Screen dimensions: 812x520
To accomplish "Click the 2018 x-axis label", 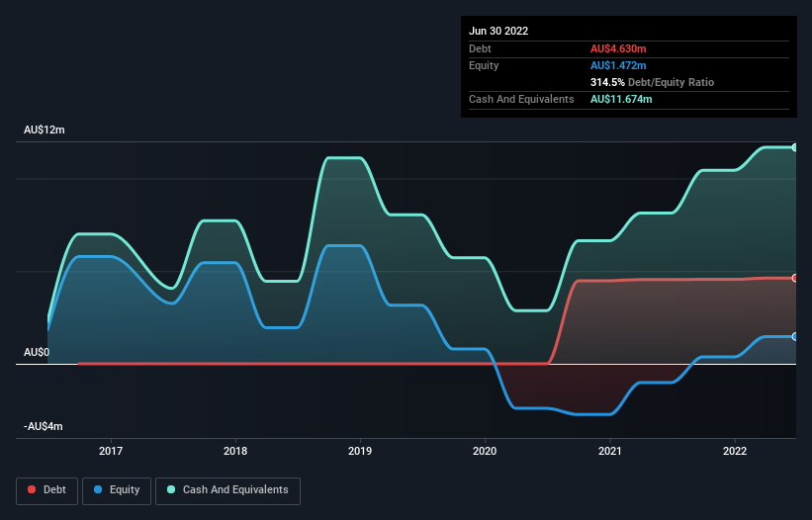I will click(x=235, y=451).
